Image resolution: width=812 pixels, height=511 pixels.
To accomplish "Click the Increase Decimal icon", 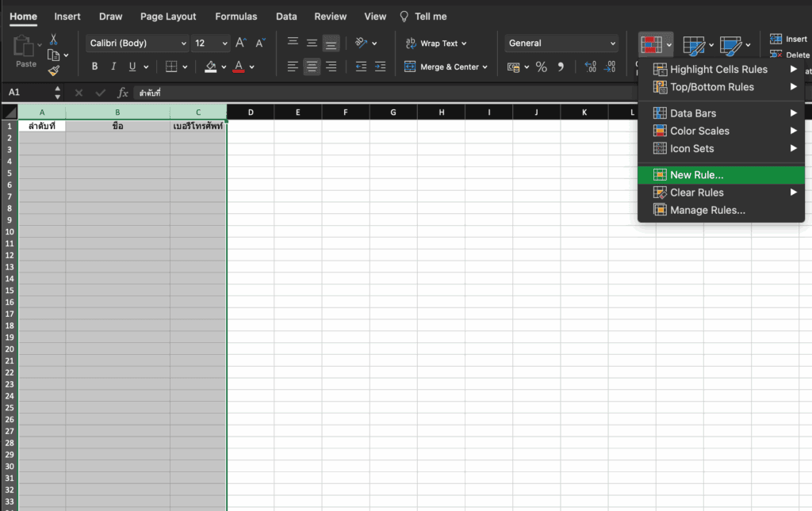I will tap(591, 67).
